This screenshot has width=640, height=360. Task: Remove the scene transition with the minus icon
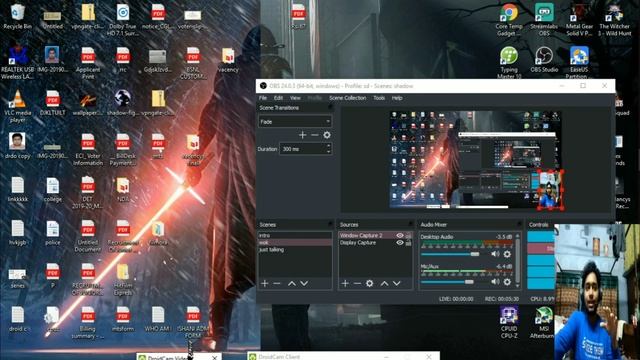[315, 135]
